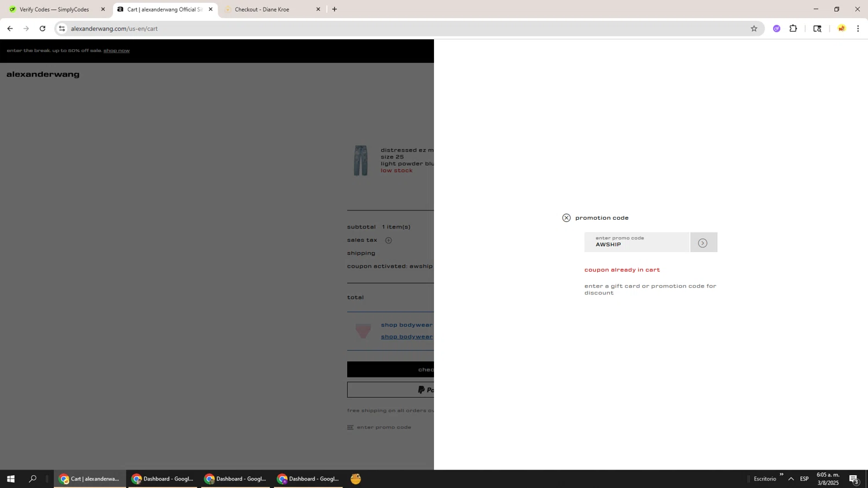
Task: Click the alexanderwang logo
Action: point(43,74)
